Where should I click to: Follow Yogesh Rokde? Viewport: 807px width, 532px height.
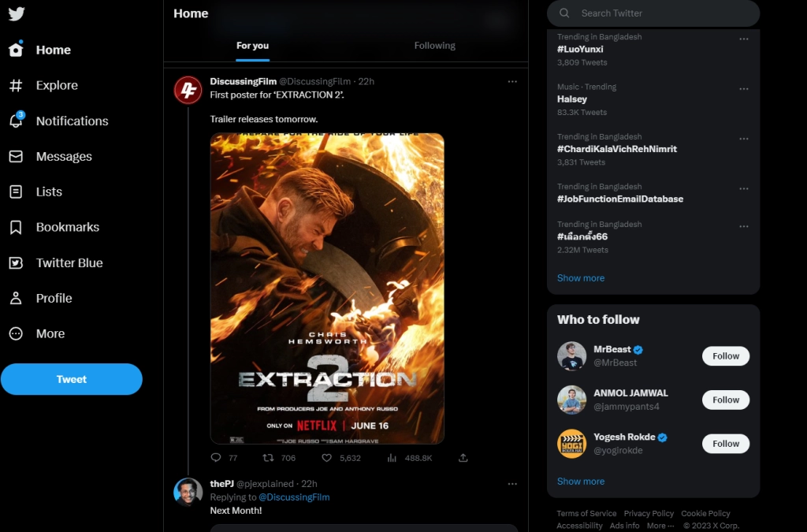tap(726, 444)
